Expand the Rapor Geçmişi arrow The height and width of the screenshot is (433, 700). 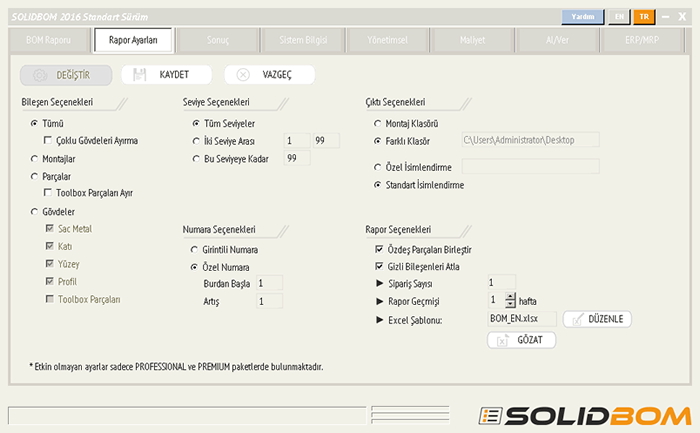[x=379, y=301]
